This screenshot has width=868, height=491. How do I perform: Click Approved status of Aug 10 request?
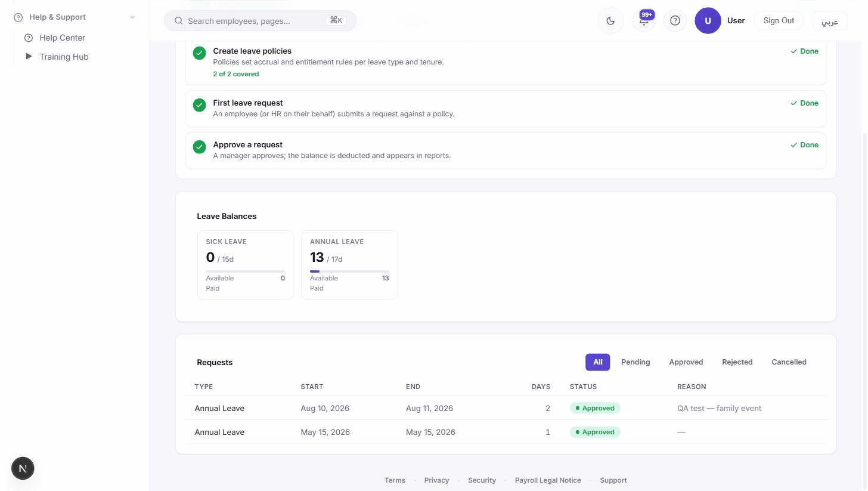click(595, 408)
